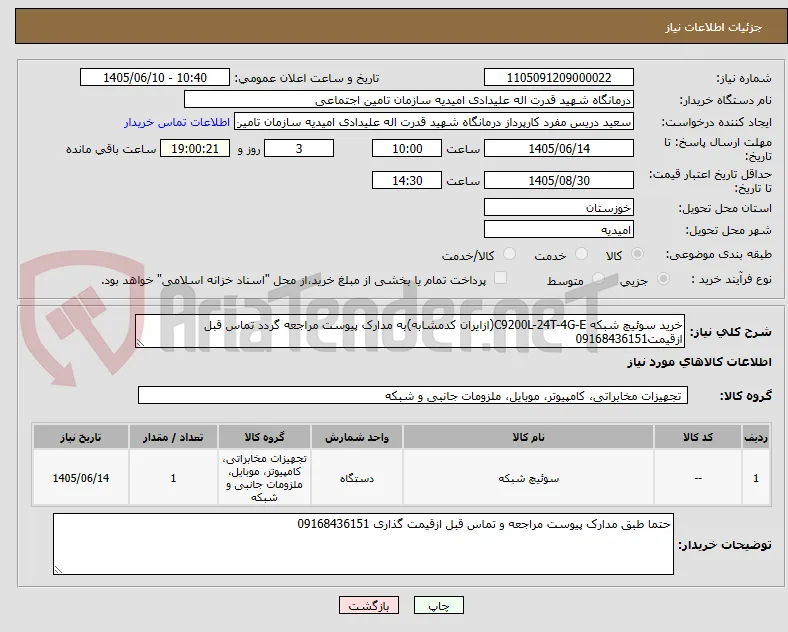Click the نام کالا column header
The width and height of the screenshot is (788, 632).
(528, 437)
